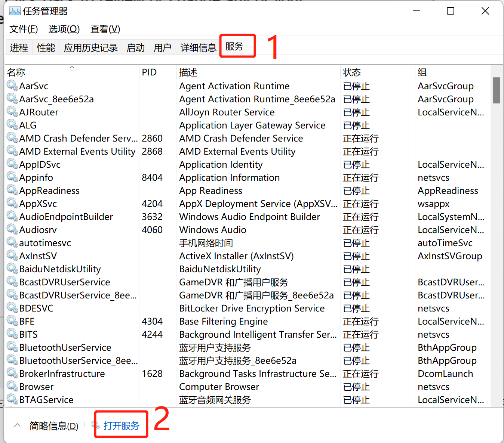Open the 查看(V) menu
Viewport: 504px width, 443px height.
pyautogui.click(x=105, y=29)
